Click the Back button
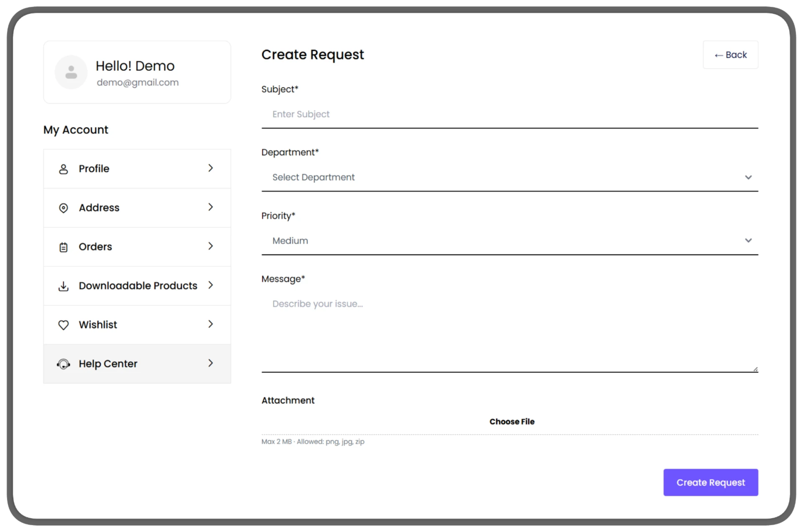The height and width of the screenshot is (532, 803). pos(730,55)
